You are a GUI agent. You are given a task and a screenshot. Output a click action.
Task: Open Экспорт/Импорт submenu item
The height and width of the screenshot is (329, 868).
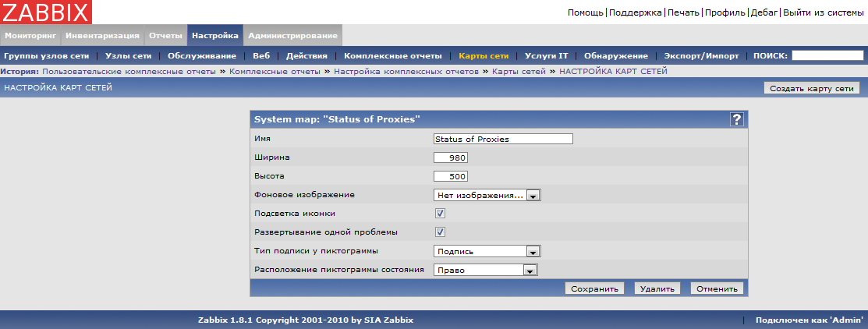tap(701, 56)
